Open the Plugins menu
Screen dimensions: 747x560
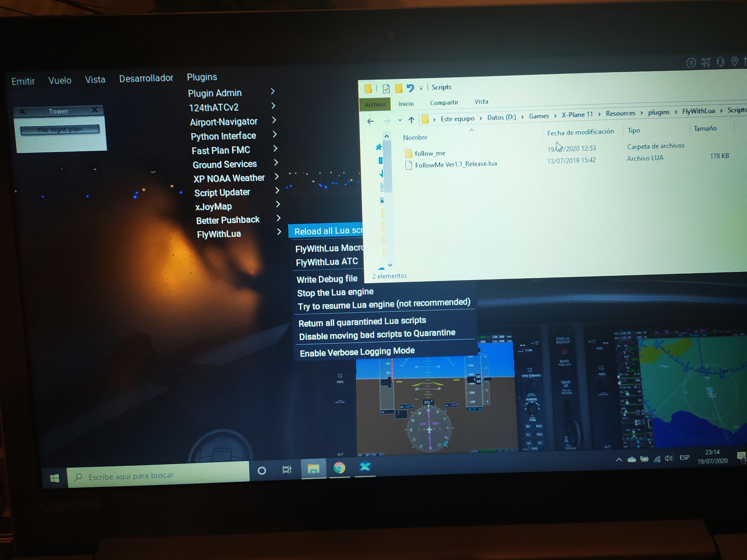coord(202,77)
